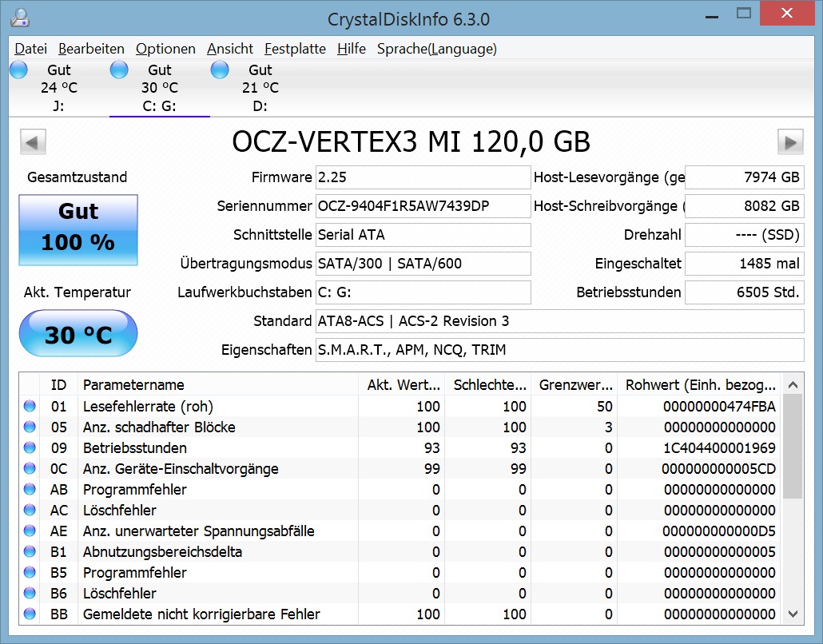Click the blue status orb for drive D:
The image size is (823, 644).
(220, 70)
